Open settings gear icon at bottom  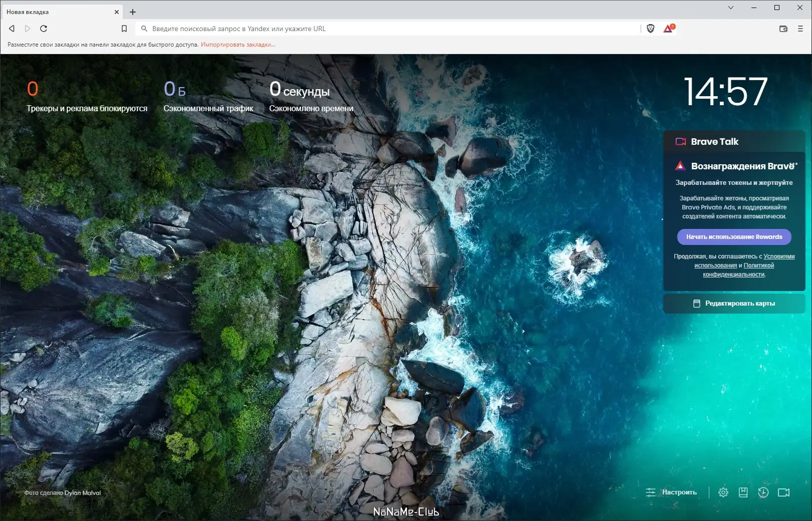coord(723,492)
